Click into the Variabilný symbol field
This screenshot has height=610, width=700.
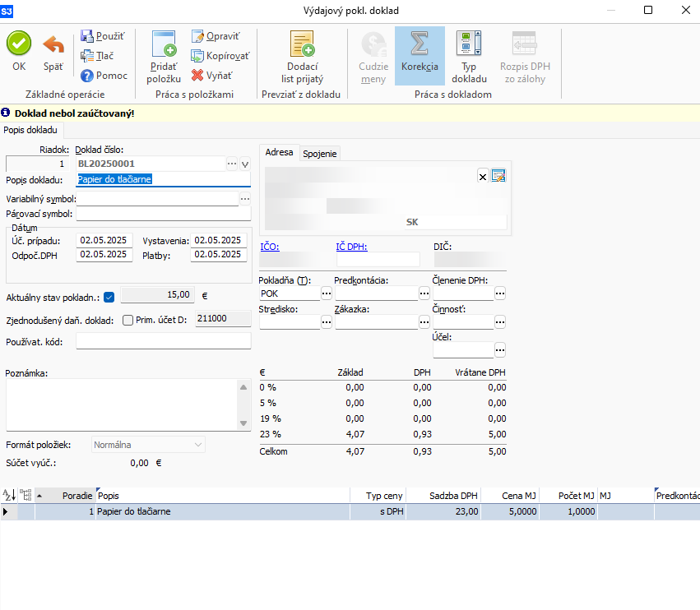[157, 199]
